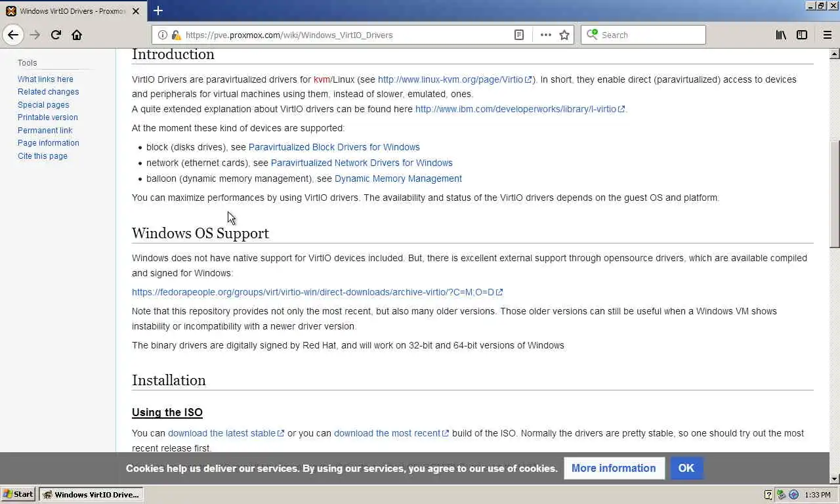Viewport: 840px width, 504px height.
Task: Open Page information link
Action: [x=48, y=143]
